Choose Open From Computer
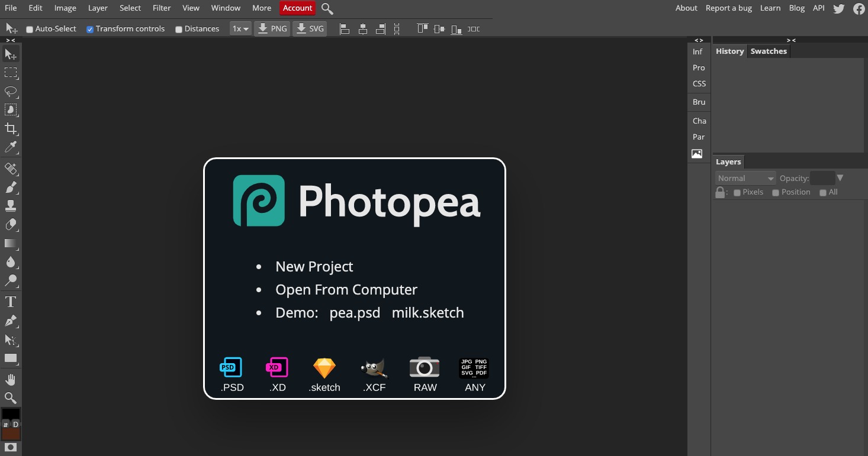Viewport: 868px width, 456px height. [346, 290]
